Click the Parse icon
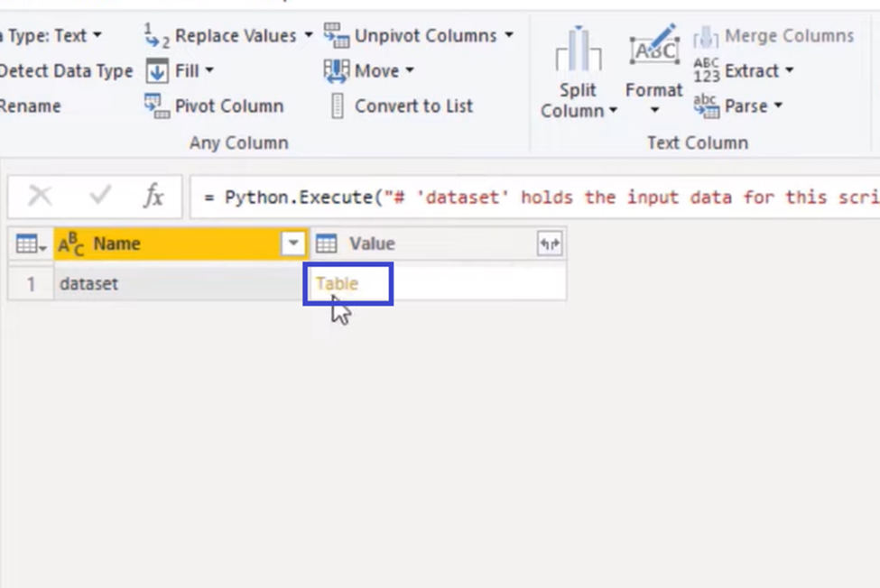Screen dimensions: 880x588 (x=706, y=106)
